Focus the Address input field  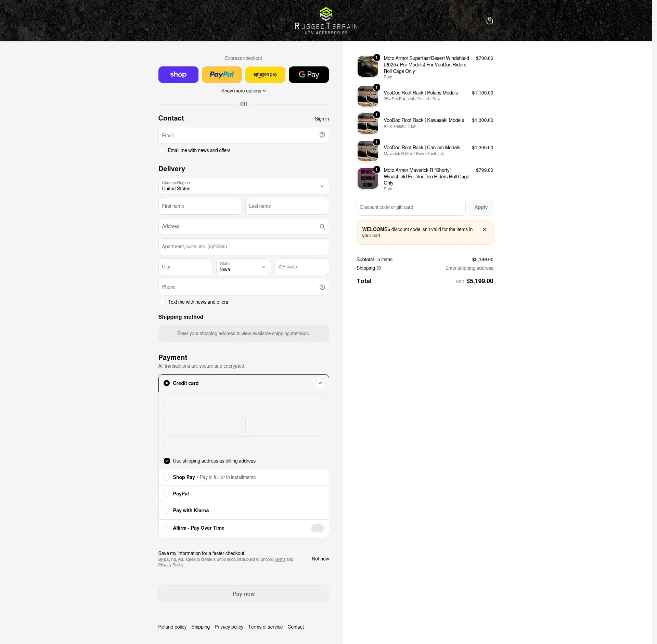tap(244, 227)
